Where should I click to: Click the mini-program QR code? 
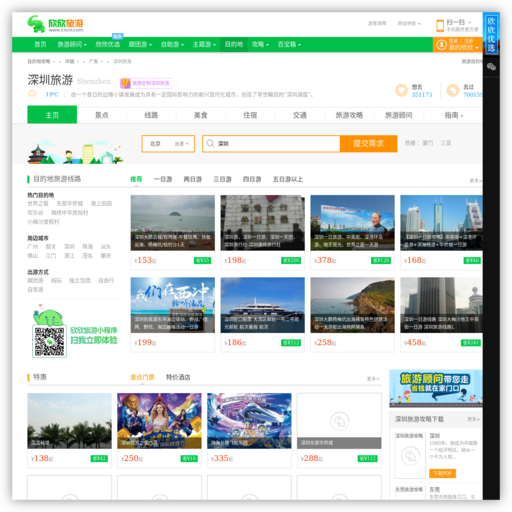(x=49, y=342)
